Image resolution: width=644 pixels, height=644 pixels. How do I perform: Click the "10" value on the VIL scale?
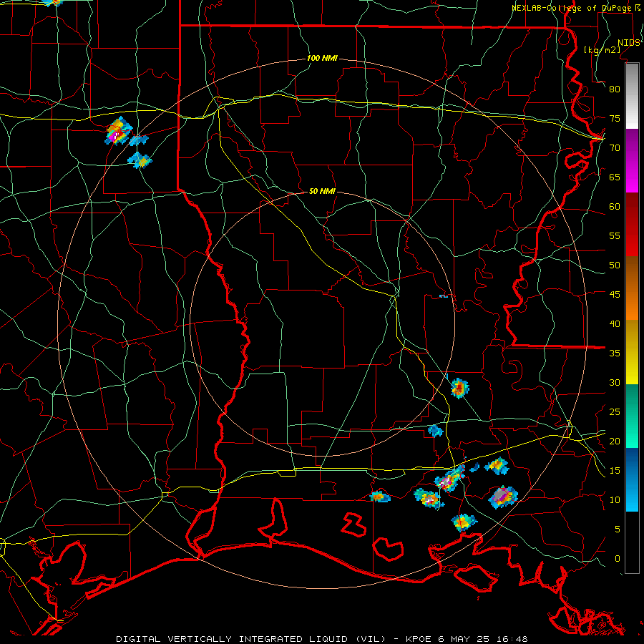[615, 500]
